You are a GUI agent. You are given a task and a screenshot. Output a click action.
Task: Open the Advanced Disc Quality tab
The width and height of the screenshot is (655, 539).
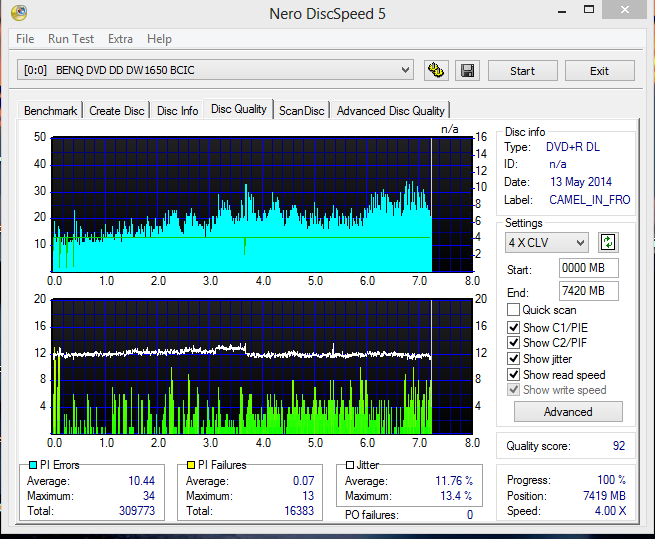391,111
